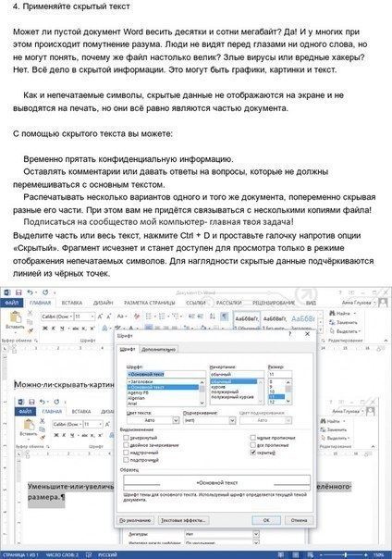Open the ССЫЛКИ ribbon tab
The height and width of the screenshot is (559, 392).
196,303
